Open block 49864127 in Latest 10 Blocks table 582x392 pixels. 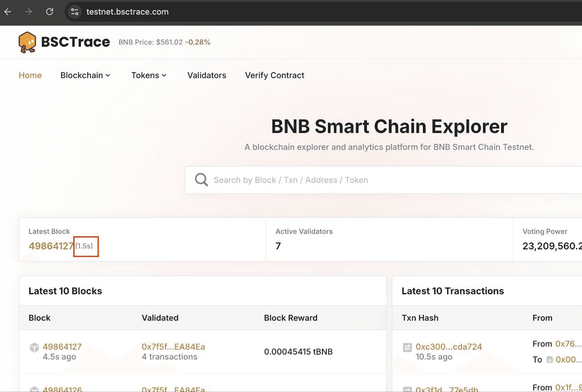tap(62, 347)
